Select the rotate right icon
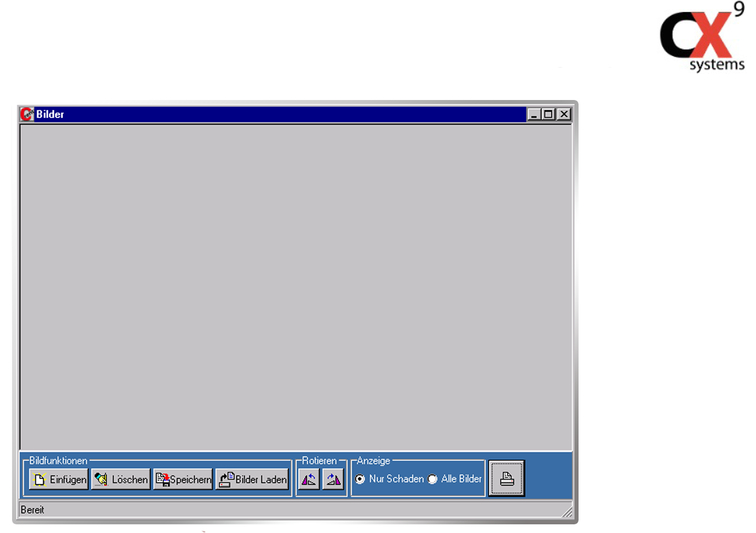The width and height of the screenshot is (756, 533). click(x=333, y=479)
